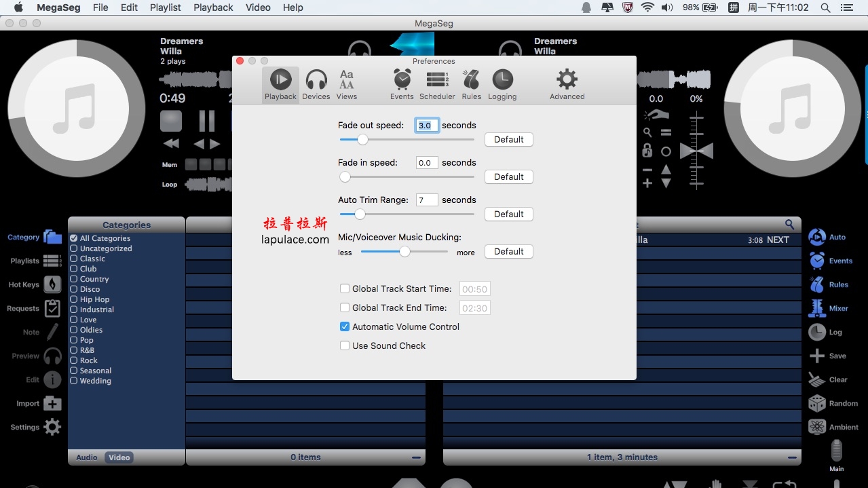This screenshot has height=488, width=868.
Task: Click the Fade out speed slider
Action: 407,140
